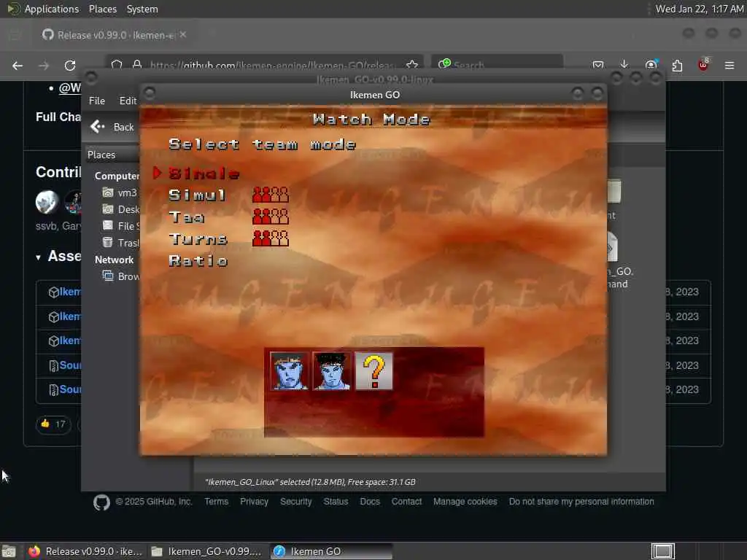Open the Places menu in top panel
Screen dimensions: 747x560
tap(102, 9)
